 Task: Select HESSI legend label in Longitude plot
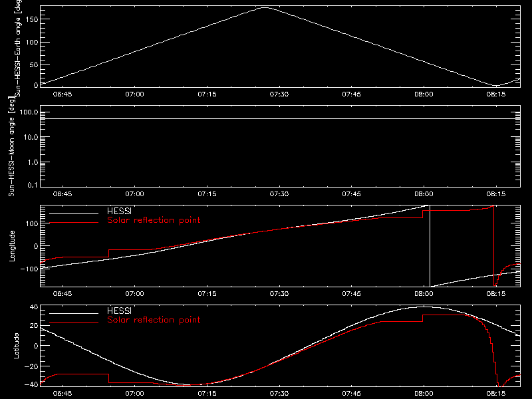(119, 211)
